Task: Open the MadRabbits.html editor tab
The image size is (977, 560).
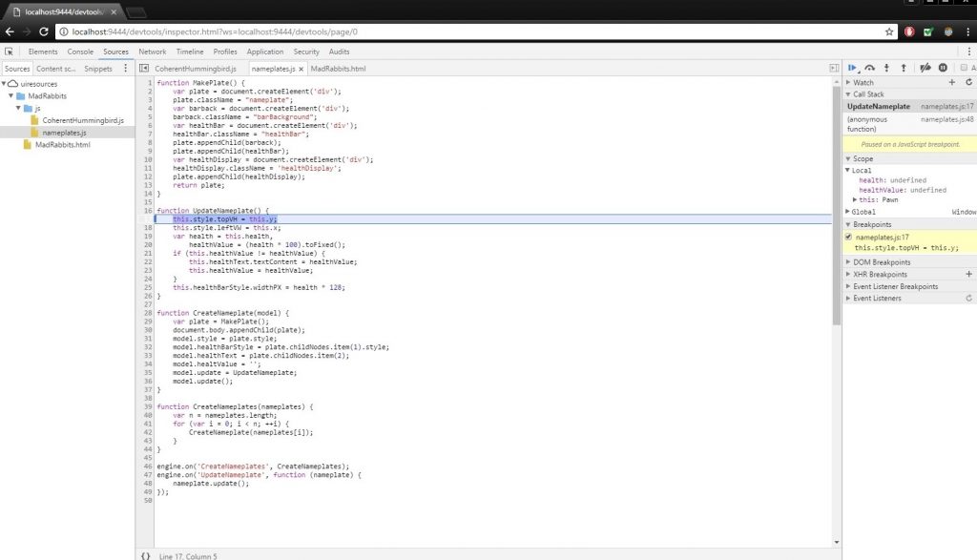Action: 338,69
